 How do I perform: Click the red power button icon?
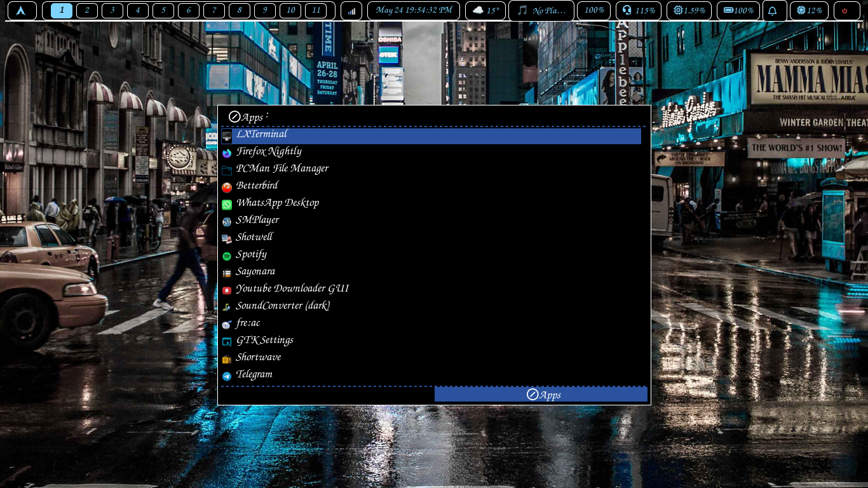pos(844,11)
